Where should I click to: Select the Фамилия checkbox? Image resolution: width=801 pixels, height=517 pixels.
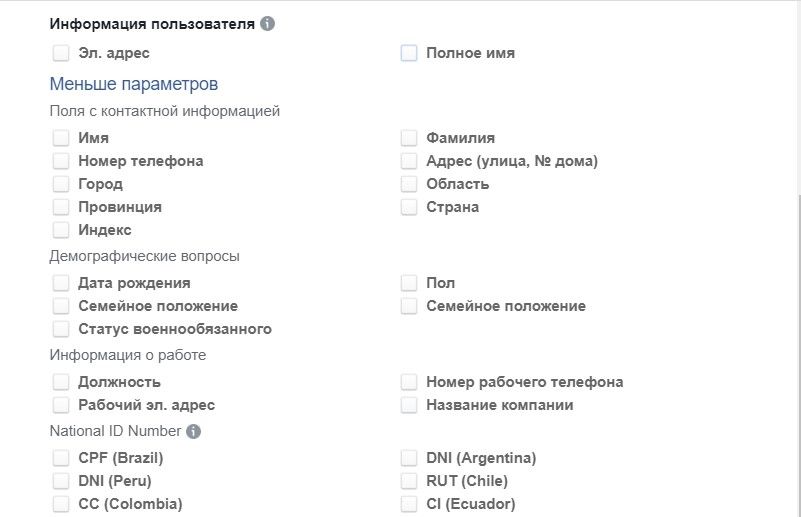(409, 137)
